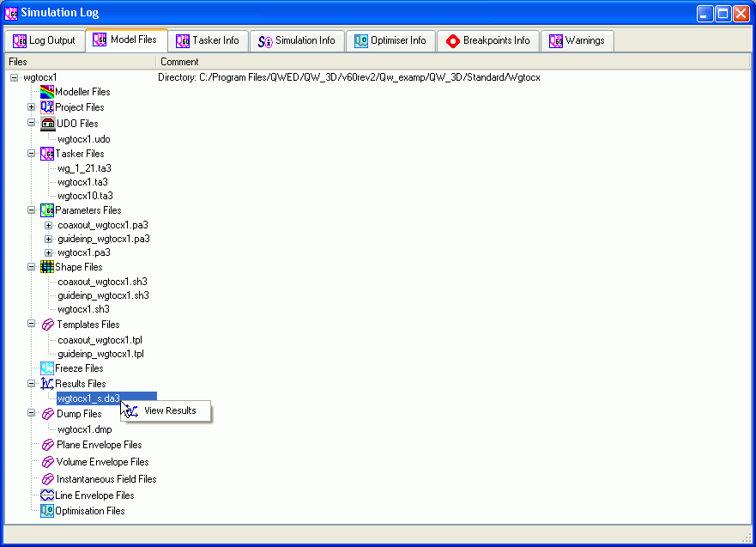Open the Breakpoints Info tab
Image resolution: width=756 pixels, height=547 pixels.
point(487,40)
